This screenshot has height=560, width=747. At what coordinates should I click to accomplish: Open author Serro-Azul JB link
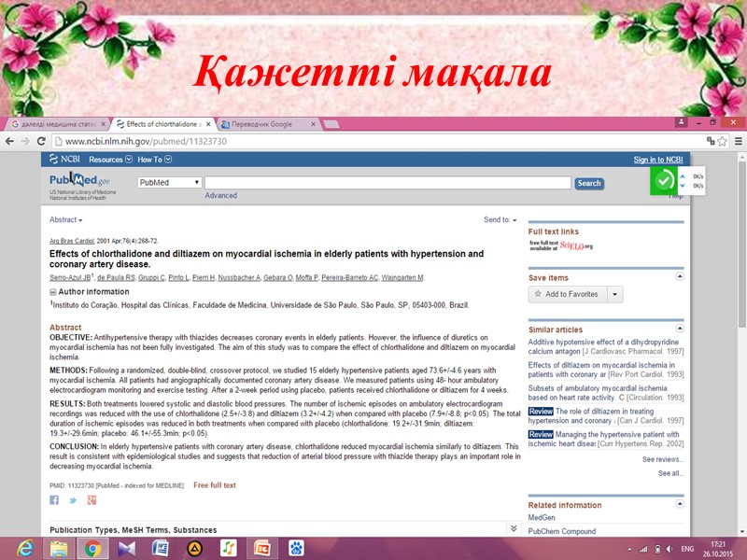coord(70,277)
